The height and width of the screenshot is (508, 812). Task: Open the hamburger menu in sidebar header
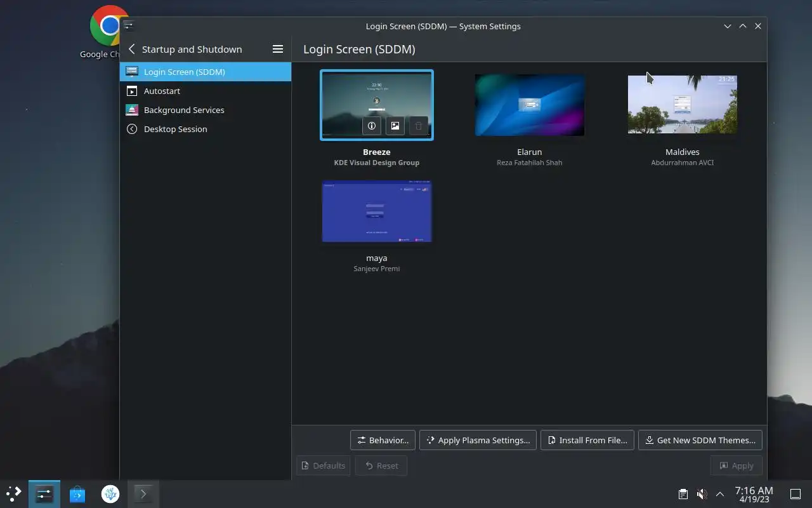coord(277,49)
